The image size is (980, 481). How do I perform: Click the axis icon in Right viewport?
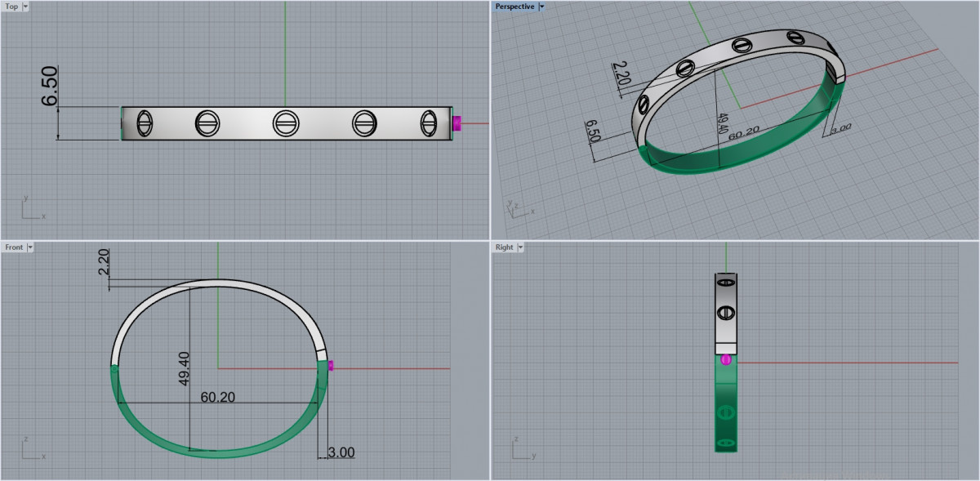pos(518,448)
